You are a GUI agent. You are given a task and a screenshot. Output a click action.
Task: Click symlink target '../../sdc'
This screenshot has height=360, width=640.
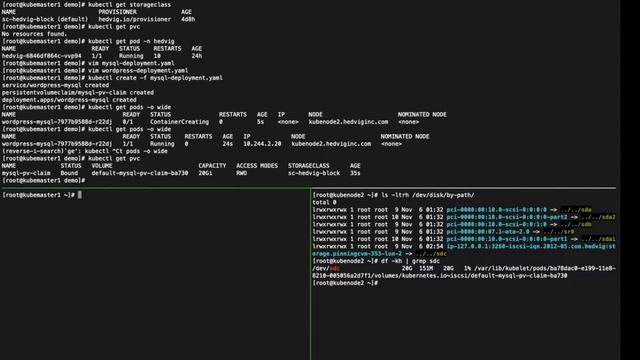[x=431, y=254]
